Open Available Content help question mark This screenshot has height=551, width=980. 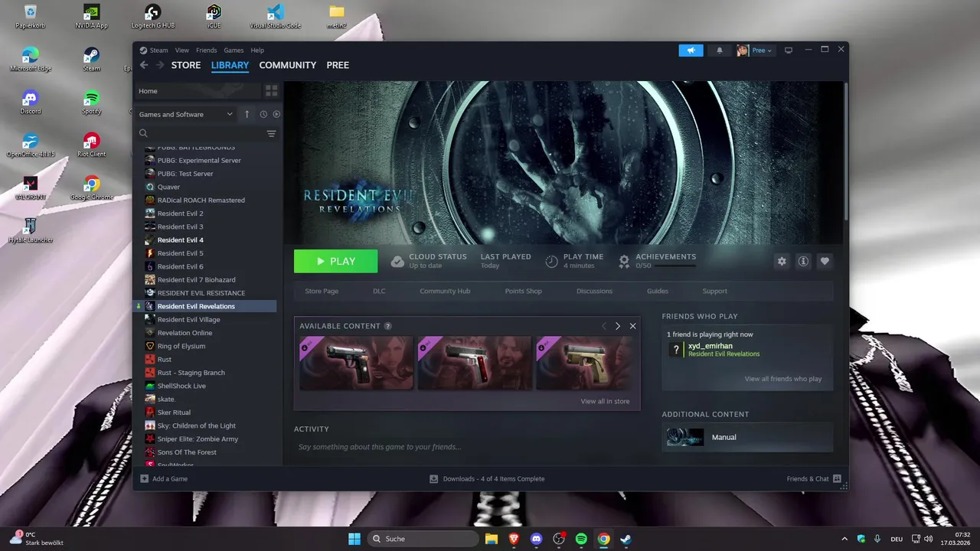388,326
